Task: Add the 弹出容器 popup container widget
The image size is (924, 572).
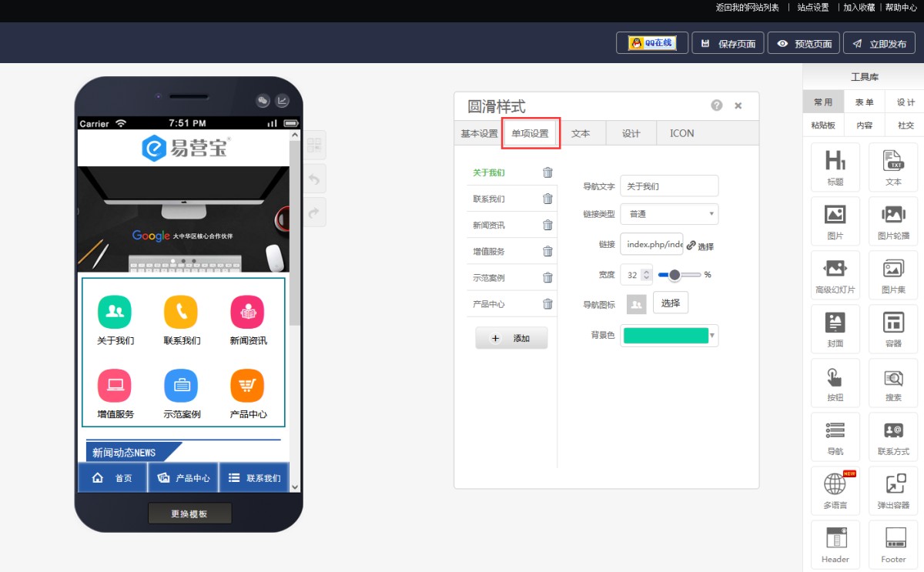Action: click(893, 490)
